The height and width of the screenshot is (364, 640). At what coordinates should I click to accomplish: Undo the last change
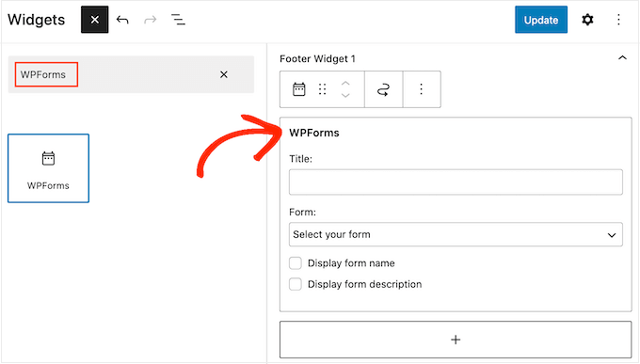point(122,20)
